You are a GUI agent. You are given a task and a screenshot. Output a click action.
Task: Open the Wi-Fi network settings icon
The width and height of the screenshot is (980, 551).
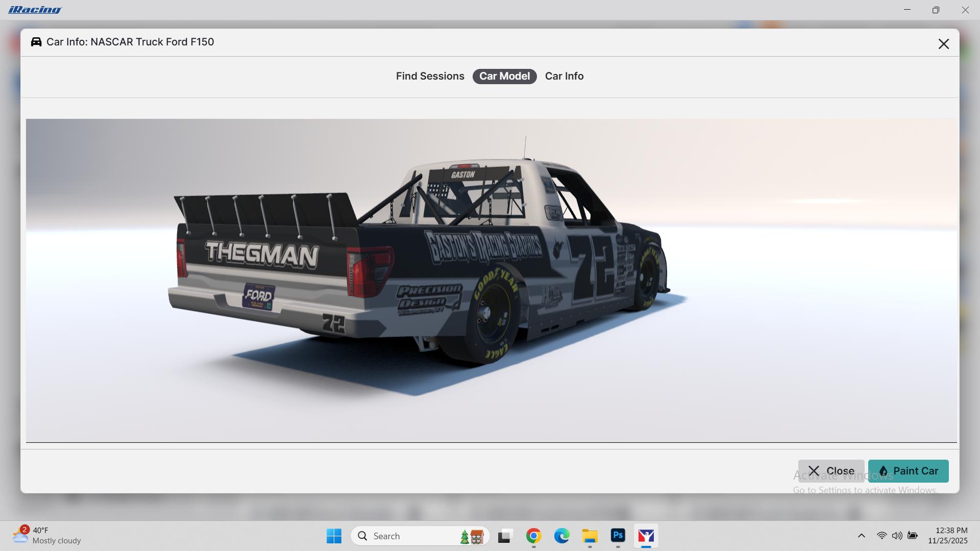point(881,536)
